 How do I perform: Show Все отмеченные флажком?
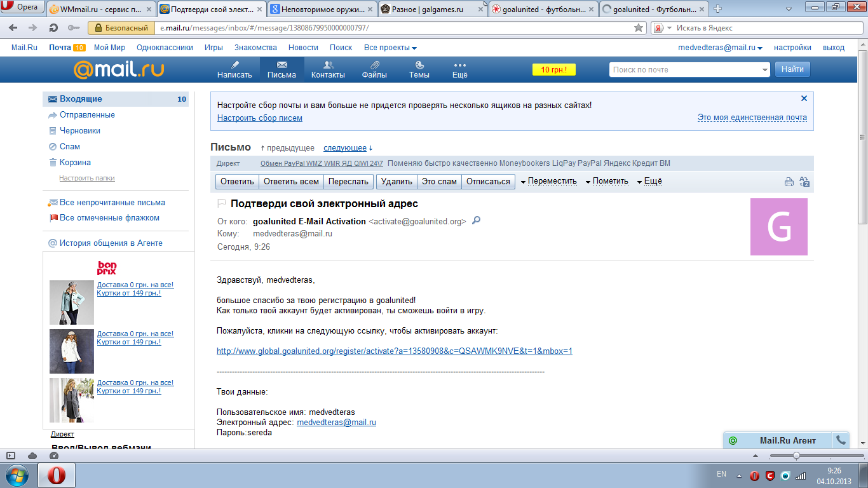(x=109, y=218)
